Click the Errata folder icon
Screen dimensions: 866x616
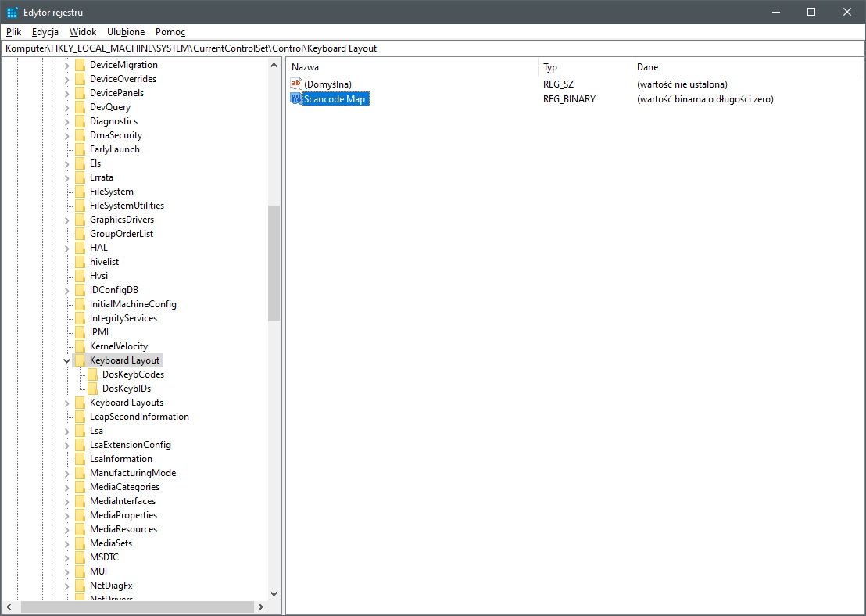(x=80, y=177)
